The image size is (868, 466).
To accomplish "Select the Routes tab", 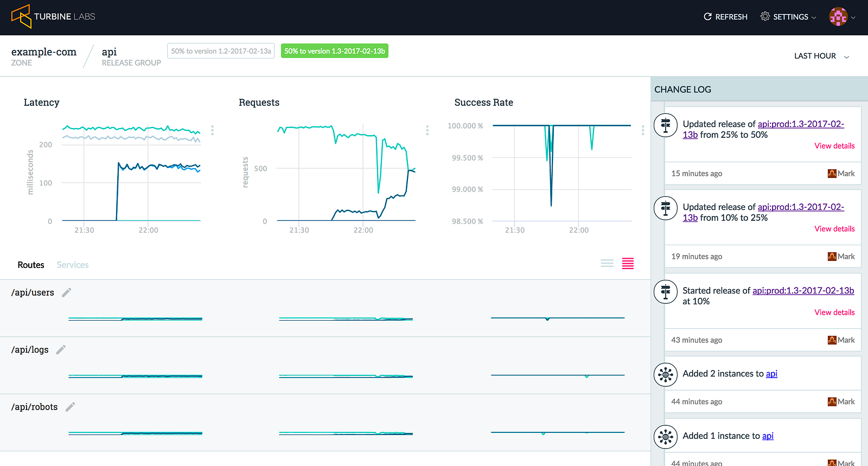I will point(31,265).
